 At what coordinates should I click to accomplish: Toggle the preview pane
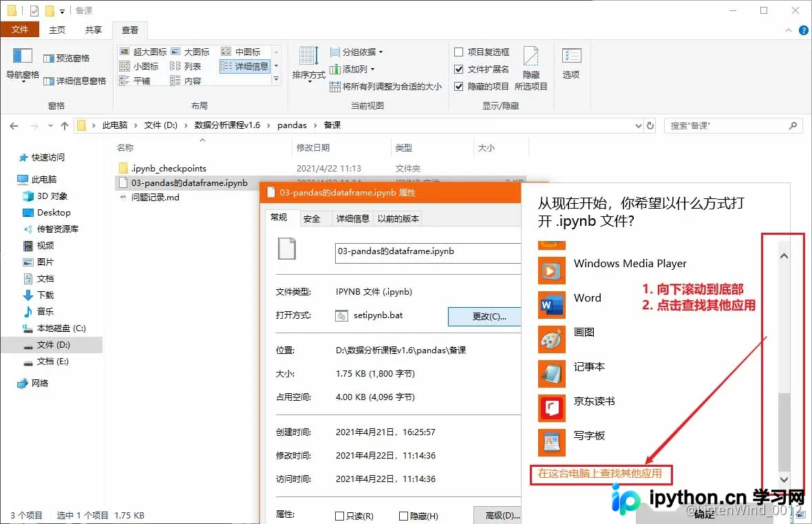[66, 58]
